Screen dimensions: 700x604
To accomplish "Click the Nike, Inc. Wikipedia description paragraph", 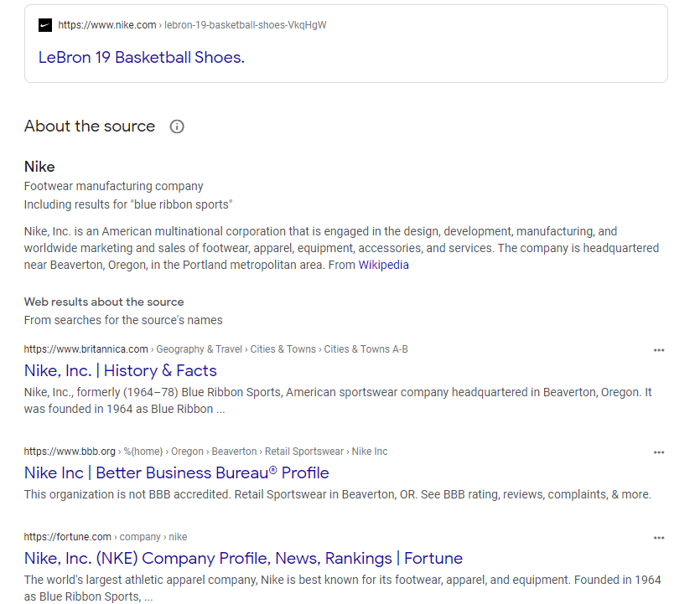I will click(341, 248).
